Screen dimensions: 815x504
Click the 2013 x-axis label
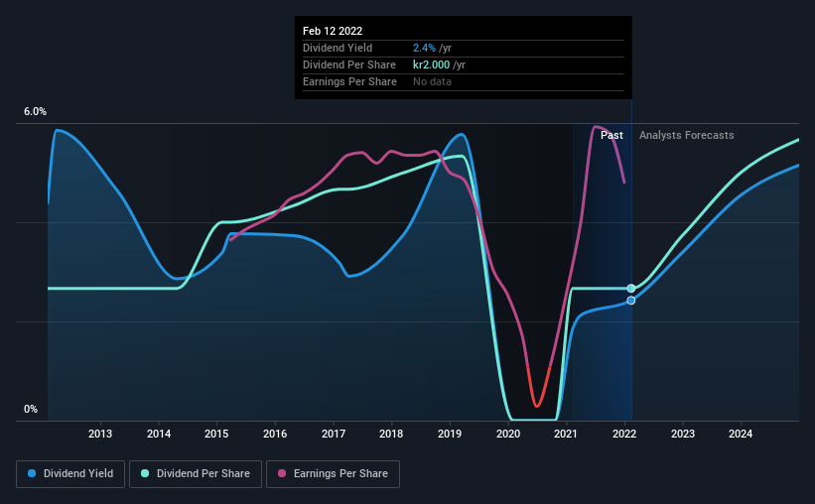pos(100,434)
